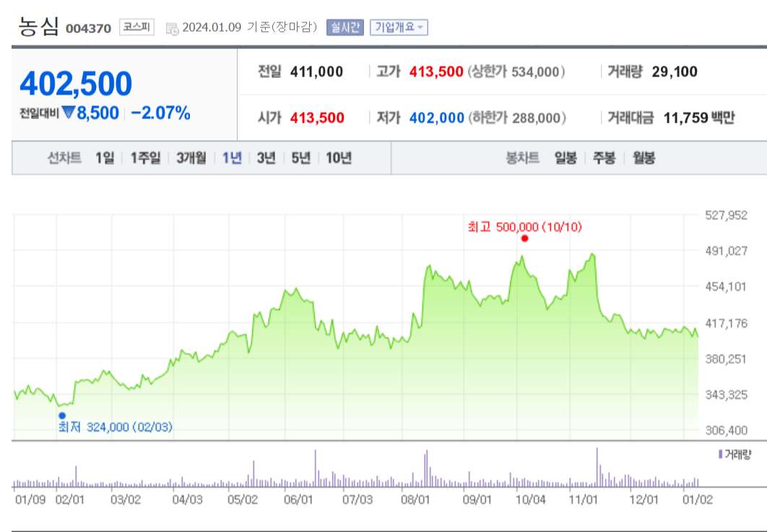Click the 하한가 288,000 text
This screenshot has width=767, height=532.
point(517,118)
